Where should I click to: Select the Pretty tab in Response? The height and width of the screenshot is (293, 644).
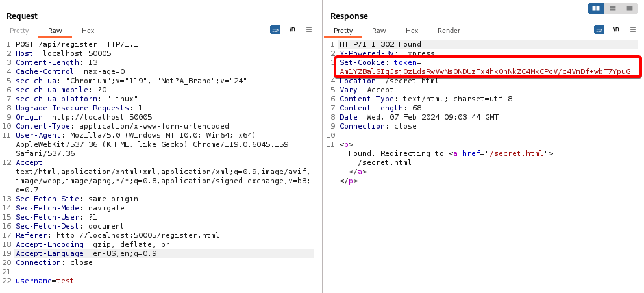(x=343, y=31)
